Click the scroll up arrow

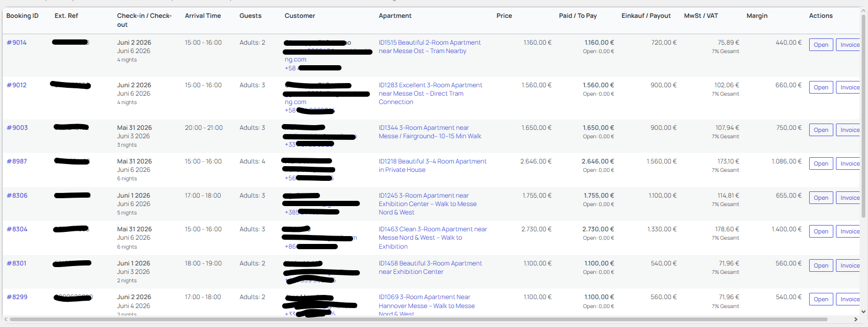click(x=863, y=11)
